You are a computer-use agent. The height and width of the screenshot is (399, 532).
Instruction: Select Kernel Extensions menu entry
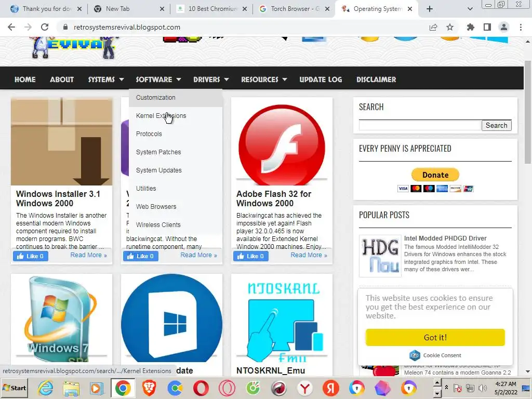tap(176, 116)
